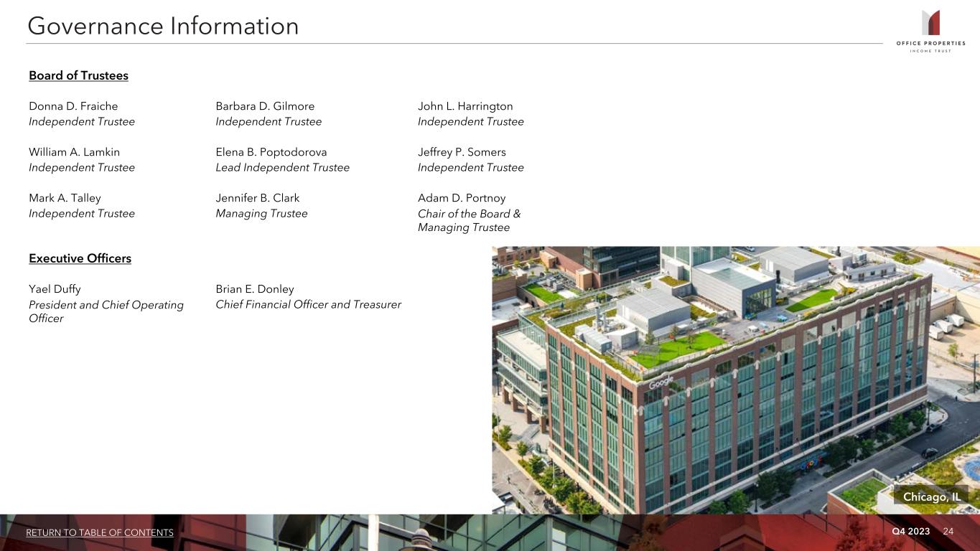Select the name Barbara D. Gilmore
Screen dimensions: 980x551
tap(265, 106)
